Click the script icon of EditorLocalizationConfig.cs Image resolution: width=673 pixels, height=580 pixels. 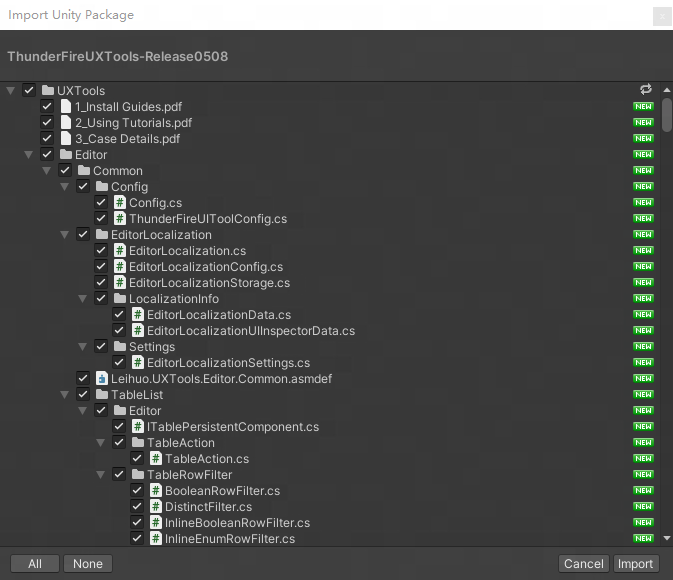[x=120, y=267]
